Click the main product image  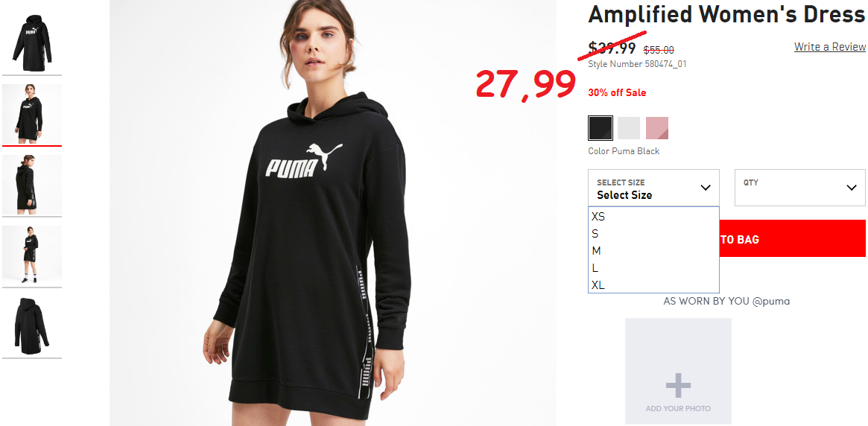tap(333, 213)
